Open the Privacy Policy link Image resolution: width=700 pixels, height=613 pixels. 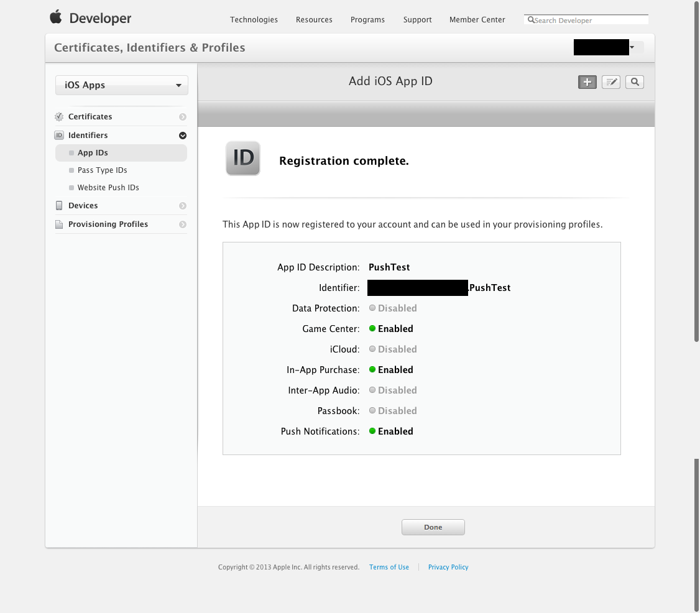pos(448,567)
